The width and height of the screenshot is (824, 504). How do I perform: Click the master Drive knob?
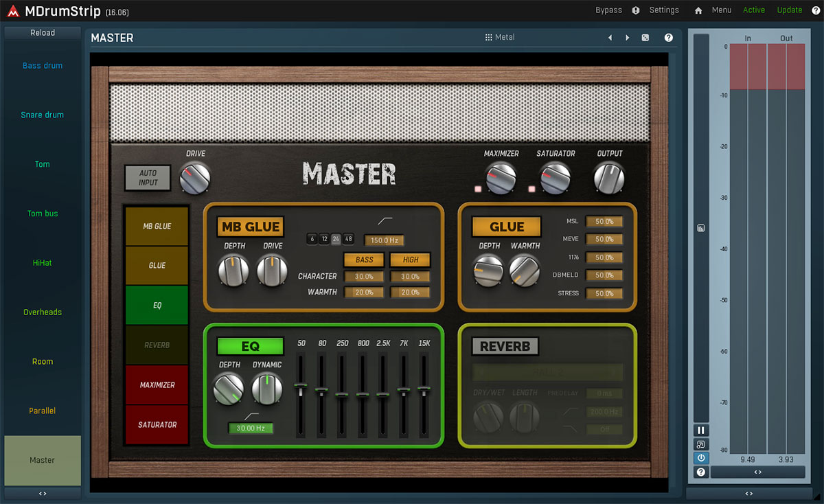point(195,179)
